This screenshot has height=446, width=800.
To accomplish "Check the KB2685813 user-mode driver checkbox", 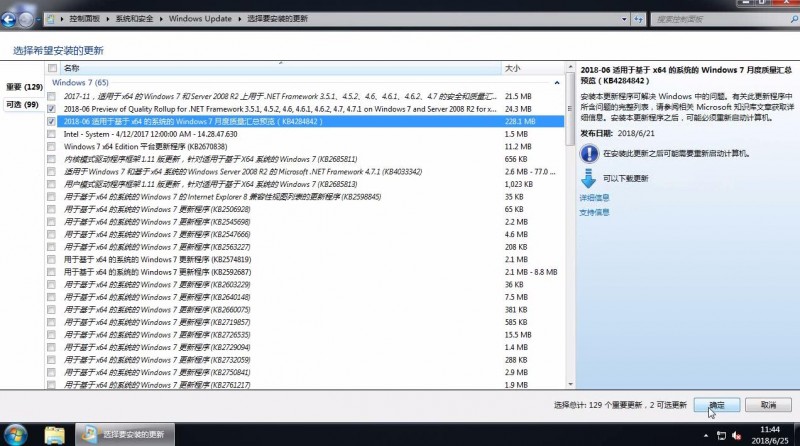I will [52, 184].
